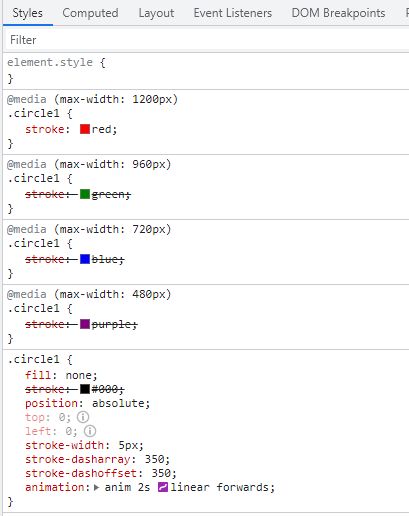This screenshot has height=516, width=409.
Task: Switch to the Styles tab
Action: 27,13
